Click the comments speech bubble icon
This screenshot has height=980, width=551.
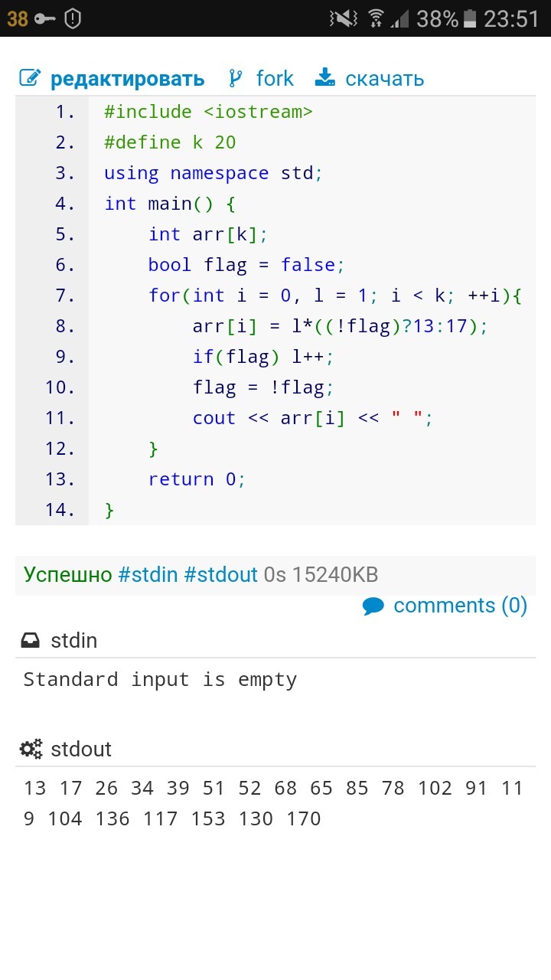click(x=373, y=606)
